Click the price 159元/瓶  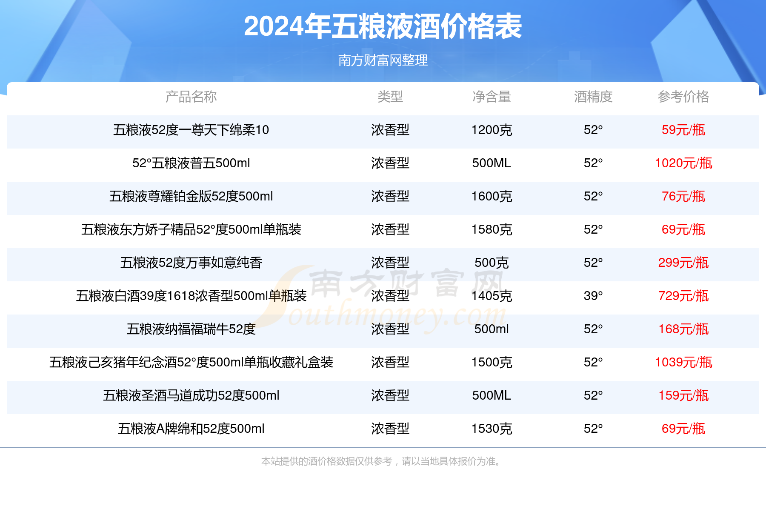(683, 395)
